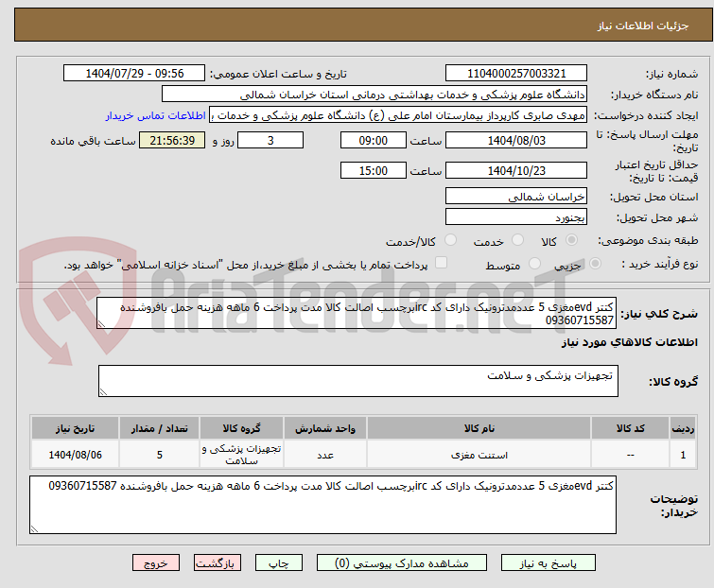Select the کالا radio button

pyautogui.click(x=571, y=240)
